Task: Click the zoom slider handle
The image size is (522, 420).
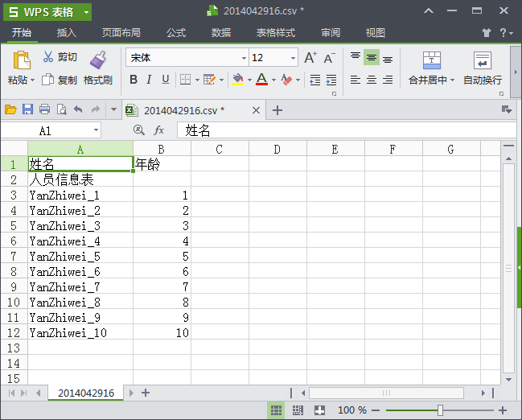Action: (x=440, y=410)
